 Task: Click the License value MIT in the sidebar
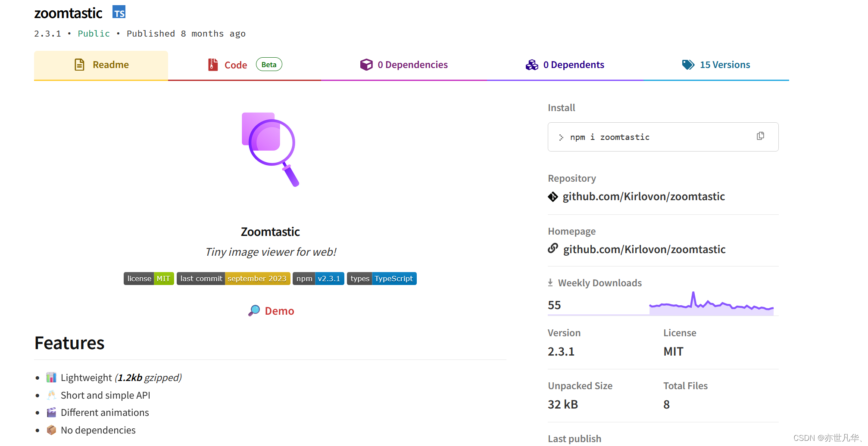click(x=673, y=352)
